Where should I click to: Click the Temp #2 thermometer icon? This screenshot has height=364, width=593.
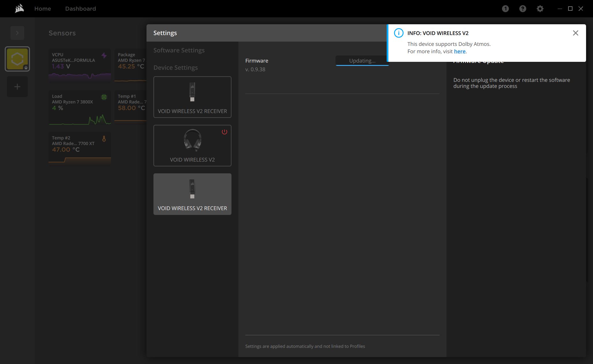(x=104, y=139)
